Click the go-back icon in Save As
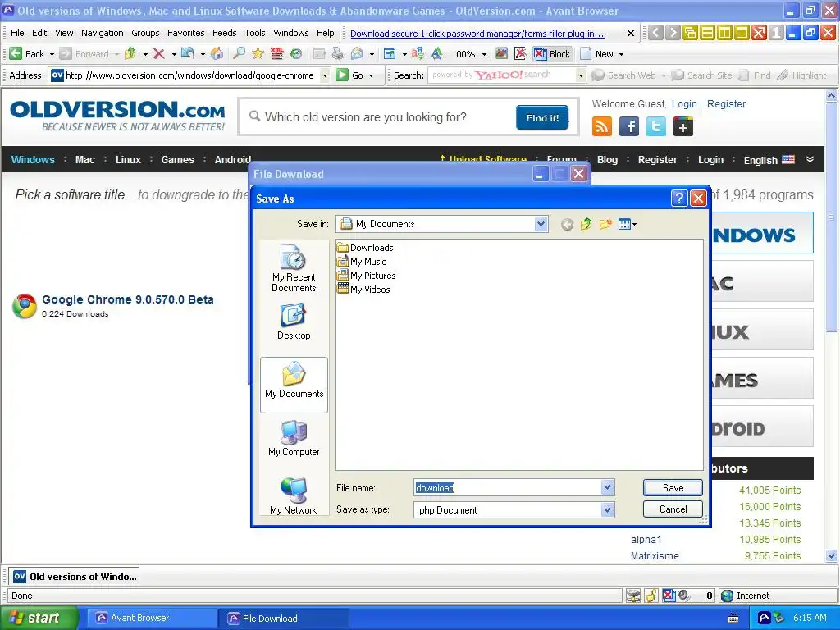Image resolution: width=840 pixels, height=630 pixels. click(x=567, y=225)
